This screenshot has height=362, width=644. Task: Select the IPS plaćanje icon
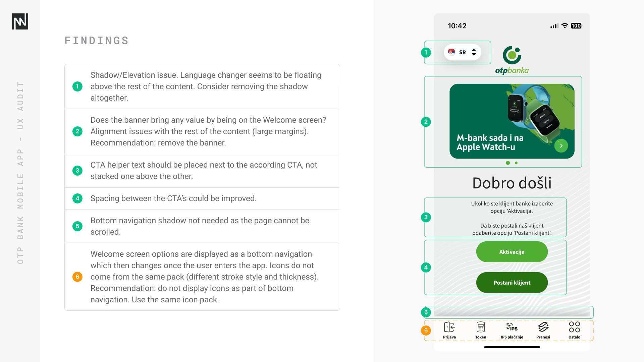(512, 327)
